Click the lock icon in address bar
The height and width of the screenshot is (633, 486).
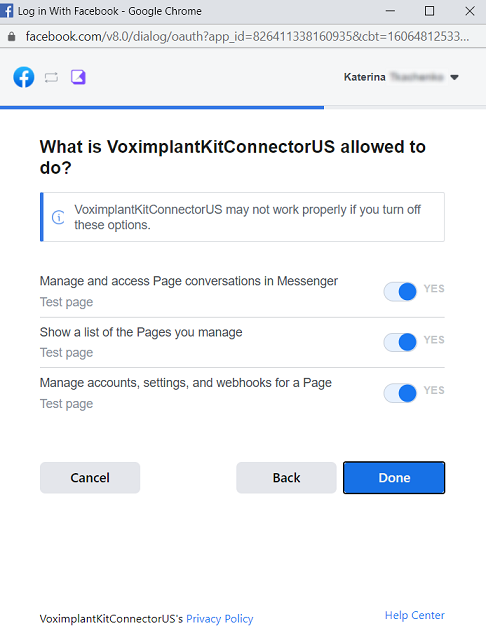coord(12,37)
